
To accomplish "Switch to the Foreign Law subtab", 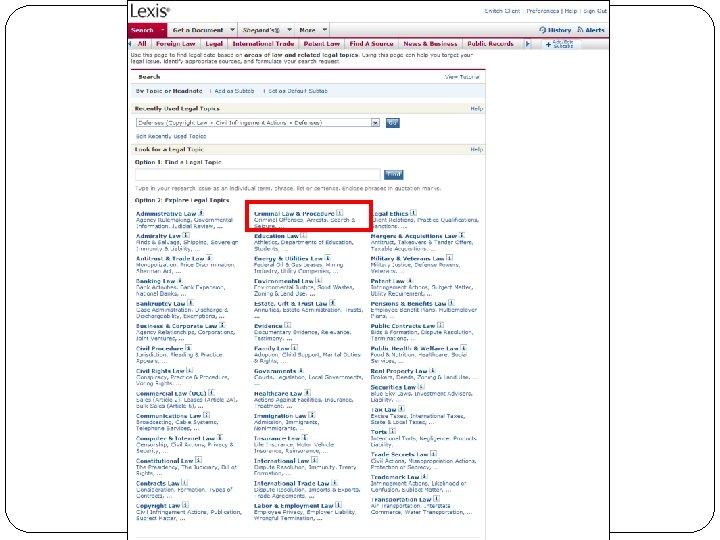I will [175, 44].
